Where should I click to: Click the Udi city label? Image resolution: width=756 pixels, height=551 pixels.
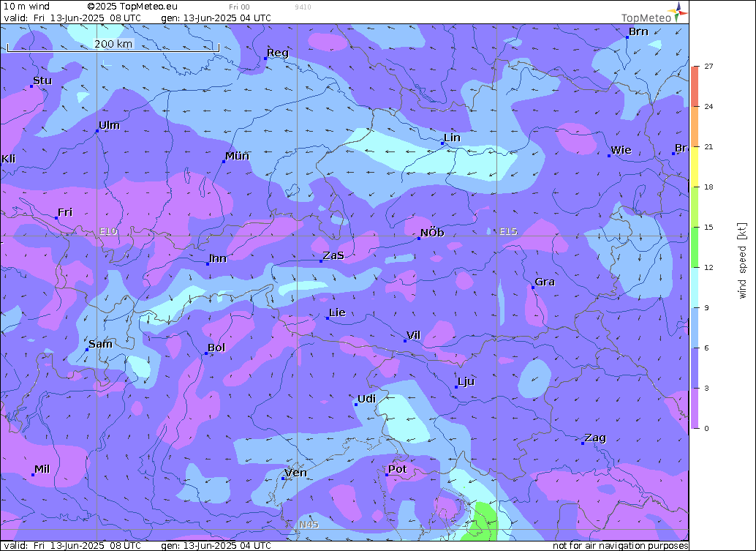tap(366, 399)
